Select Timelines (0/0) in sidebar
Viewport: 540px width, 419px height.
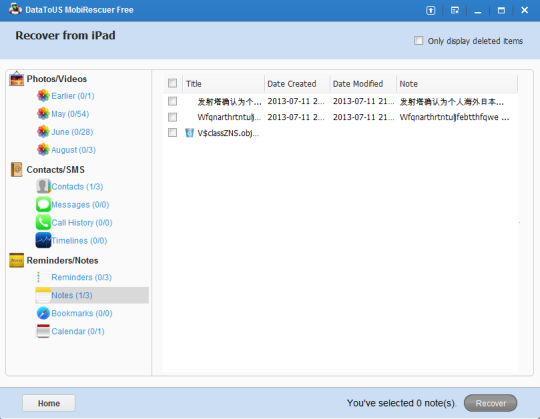(x=79, y=240)
